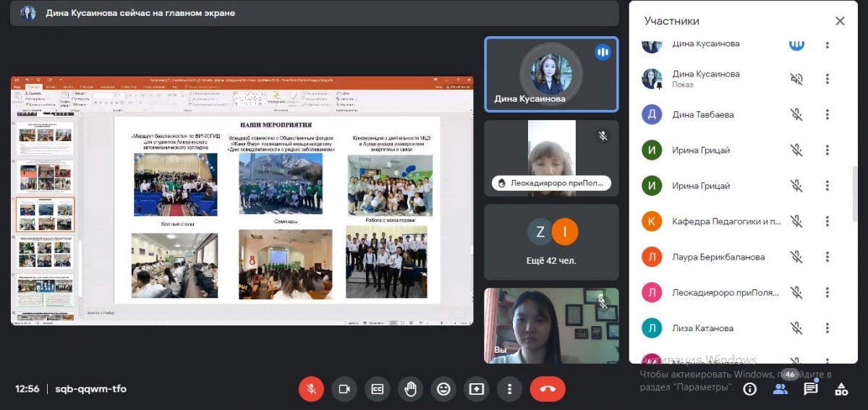Raise hand in the meeting
This screenshot has height=410, width=868.
click(x=410, y=389)
